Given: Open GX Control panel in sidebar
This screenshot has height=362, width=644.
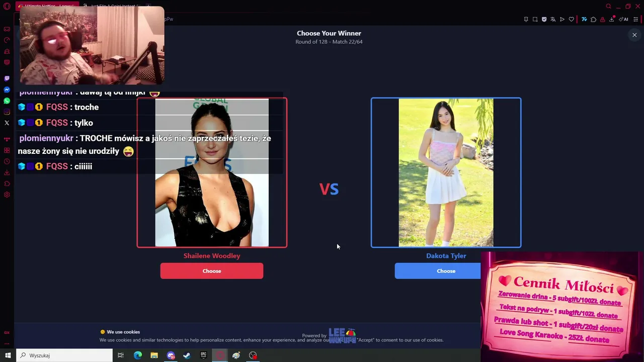Looking at the screenshot, I should point(7,40).
